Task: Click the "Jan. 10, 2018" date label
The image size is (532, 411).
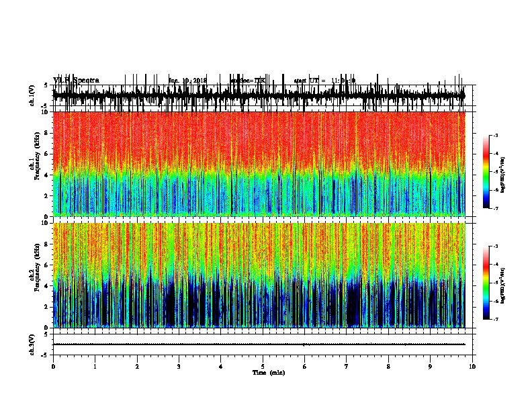Action: click(187, 81)
